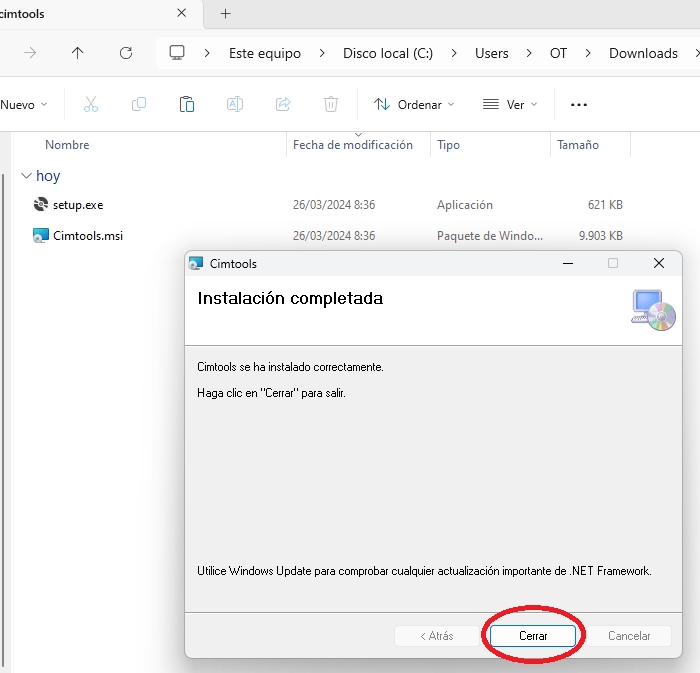Close the cimtools Explorer tab

tap(181, 13)
